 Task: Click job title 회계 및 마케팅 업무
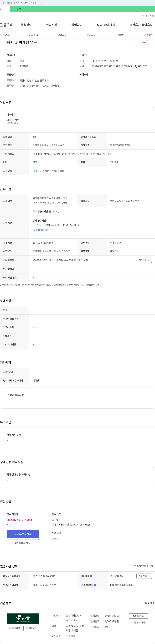coord(22,42)
